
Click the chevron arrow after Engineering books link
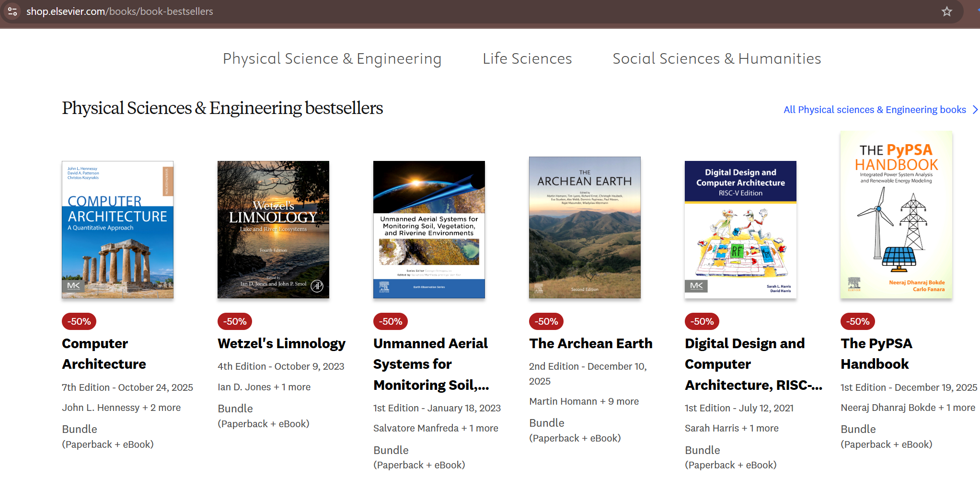(975, 110)
